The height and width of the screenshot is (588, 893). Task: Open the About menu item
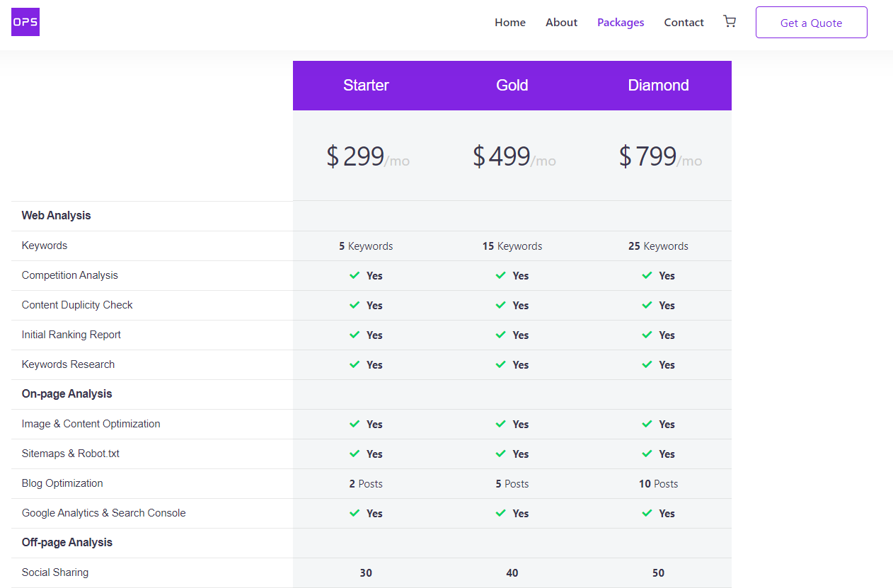[x=561, y=23]
